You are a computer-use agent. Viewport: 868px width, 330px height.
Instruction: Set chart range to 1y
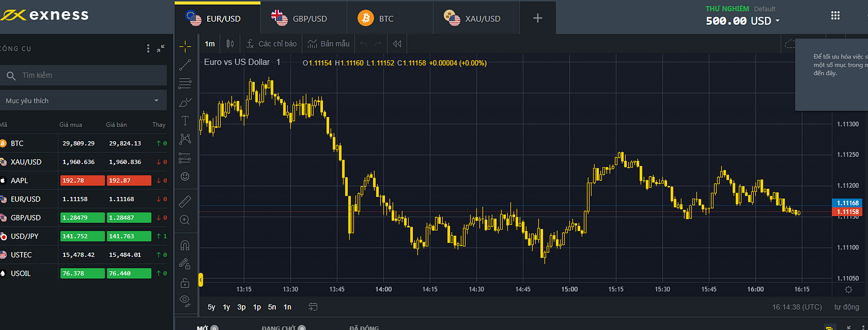pyautogui.click(x=226, y=306)
